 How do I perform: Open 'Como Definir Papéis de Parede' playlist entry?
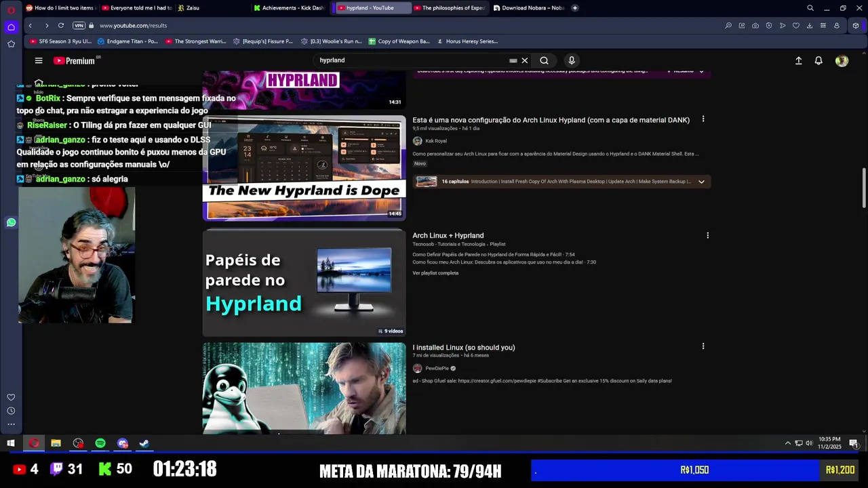pyautogui.click(x=494, y=255)
